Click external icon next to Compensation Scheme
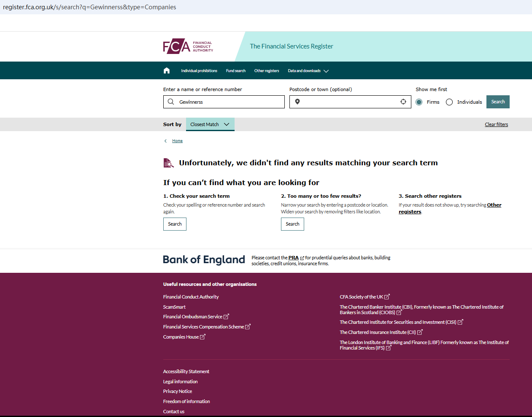The height and width of the screenshot is (417, 532). pyautogui.click(x=248, y=327)
